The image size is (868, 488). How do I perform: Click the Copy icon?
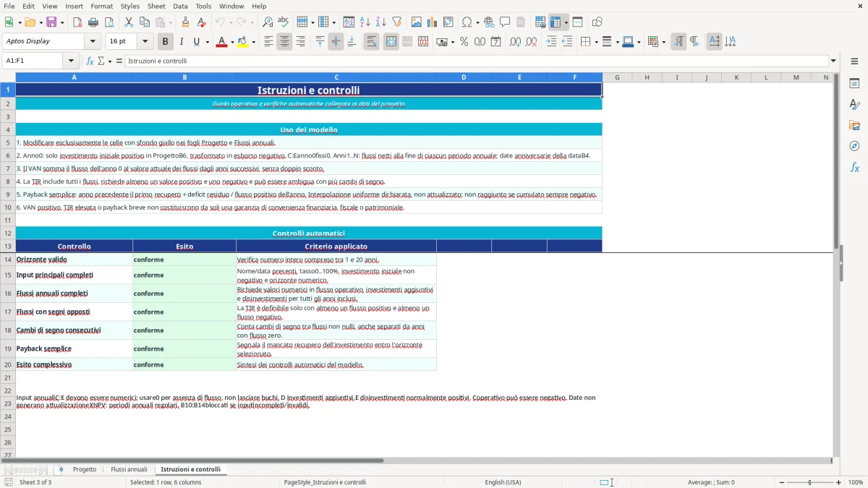(x=144, y=22)
